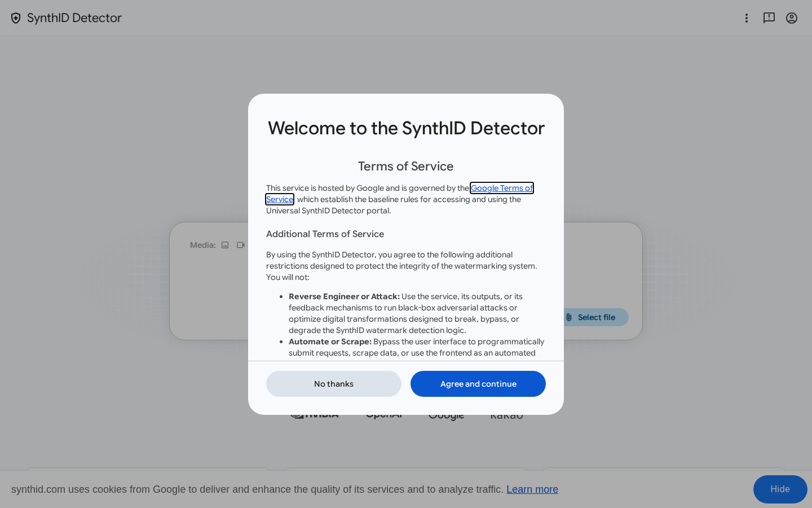The width and height of the screenshot is (812, 508).
Task: Click the Welcome to the SynthID Detector heading
Action: click(x=406, y=128)
